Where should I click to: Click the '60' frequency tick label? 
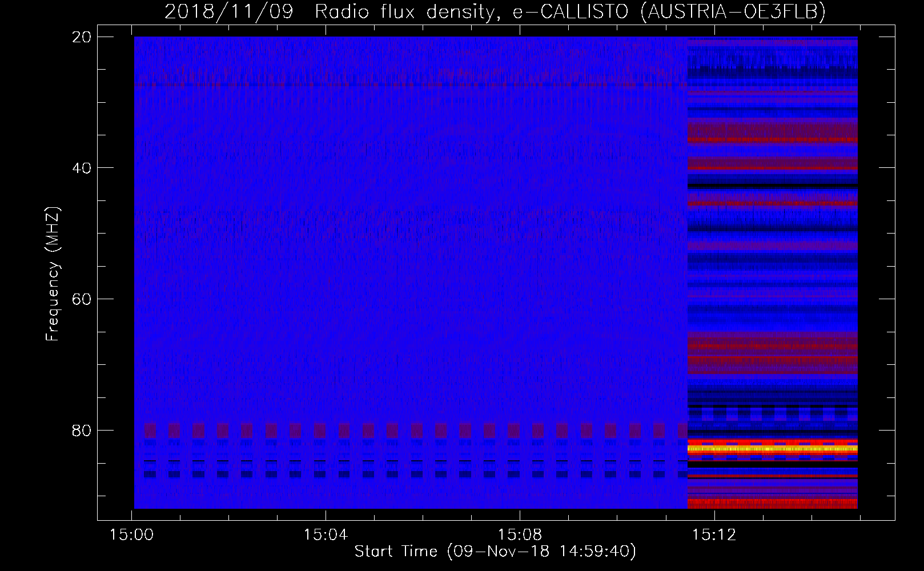[82, 299]
